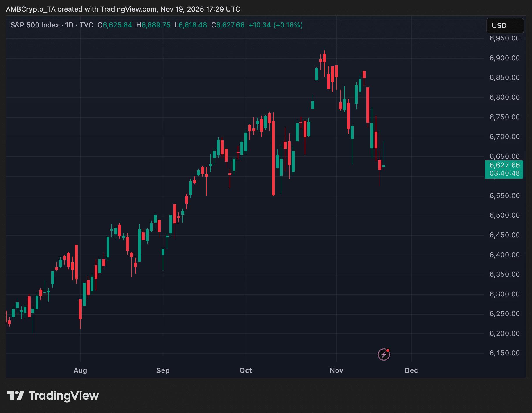Click the TVC data source label
This screenshot has width=532, height=413.
(86, 25)
